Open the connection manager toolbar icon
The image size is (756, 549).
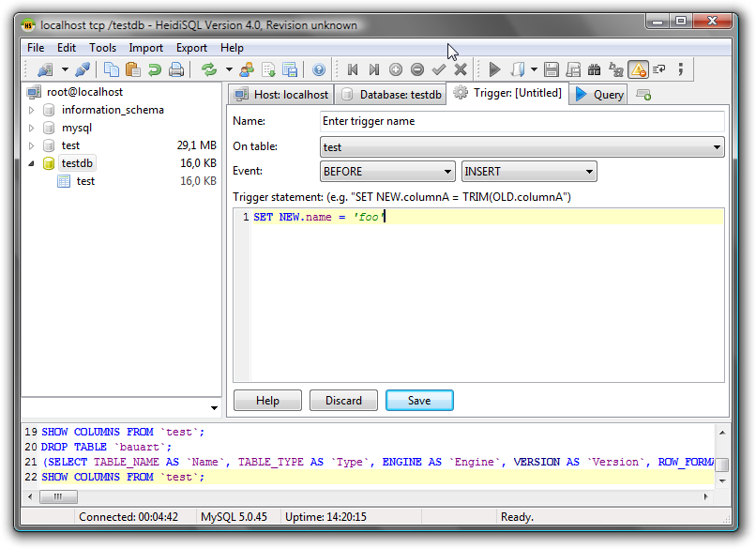(x=45, y=70)
